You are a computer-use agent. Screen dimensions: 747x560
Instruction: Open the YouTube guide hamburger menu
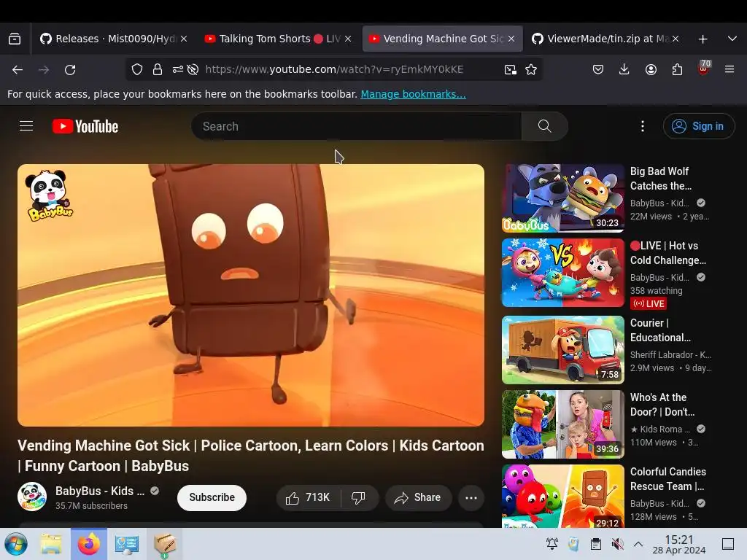click(26, 125)
